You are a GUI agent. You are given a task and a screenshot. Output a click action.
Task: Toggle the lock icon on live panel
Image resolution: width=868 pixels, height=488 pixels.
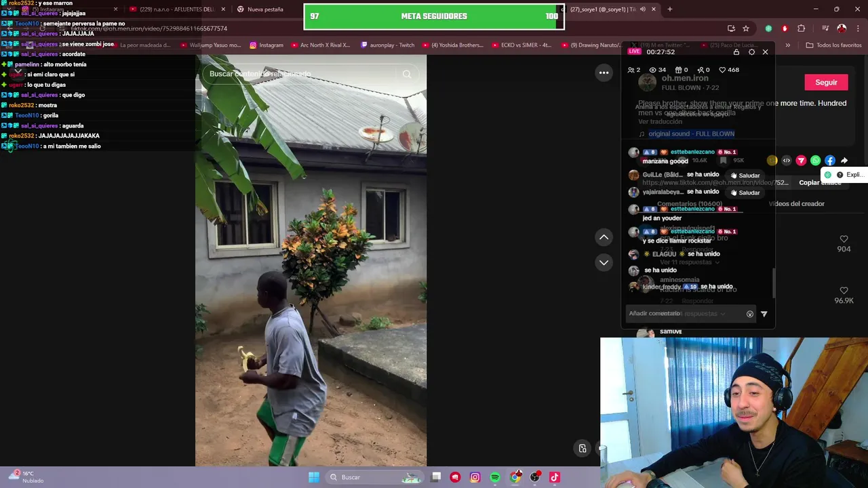click(x=736, y=52)
